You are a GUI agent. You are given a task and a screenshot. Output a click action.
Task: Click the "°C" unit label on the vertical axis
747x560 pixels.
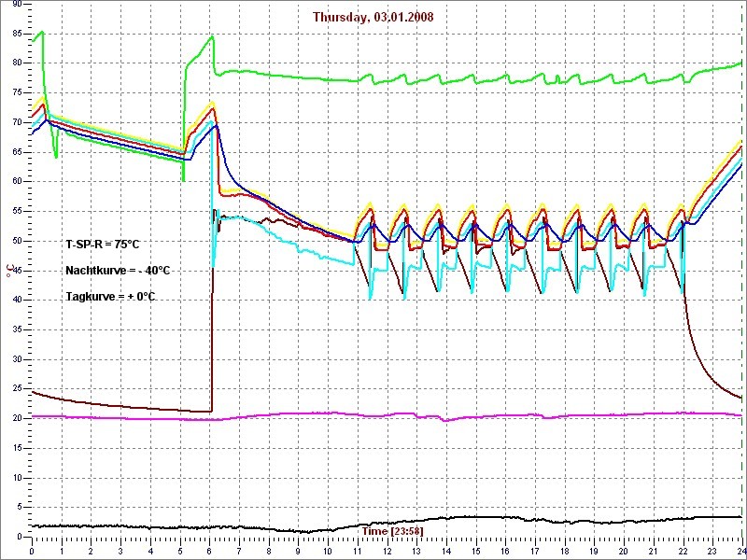(8, 270)
